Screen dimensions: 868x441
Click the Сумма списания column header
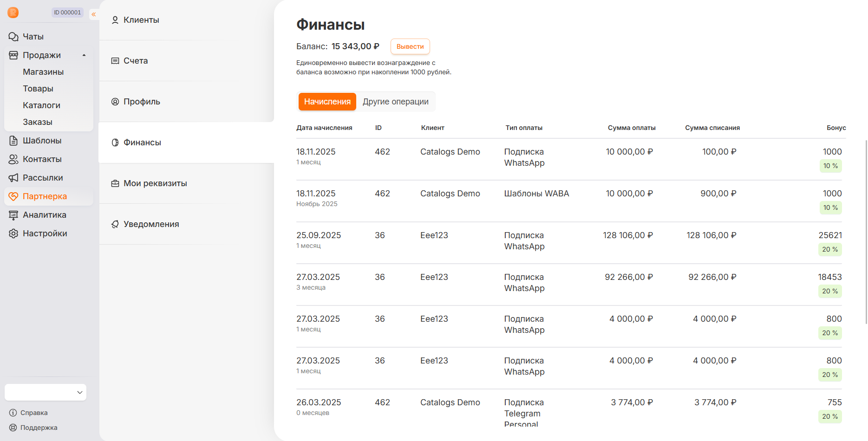coord(712,128)
